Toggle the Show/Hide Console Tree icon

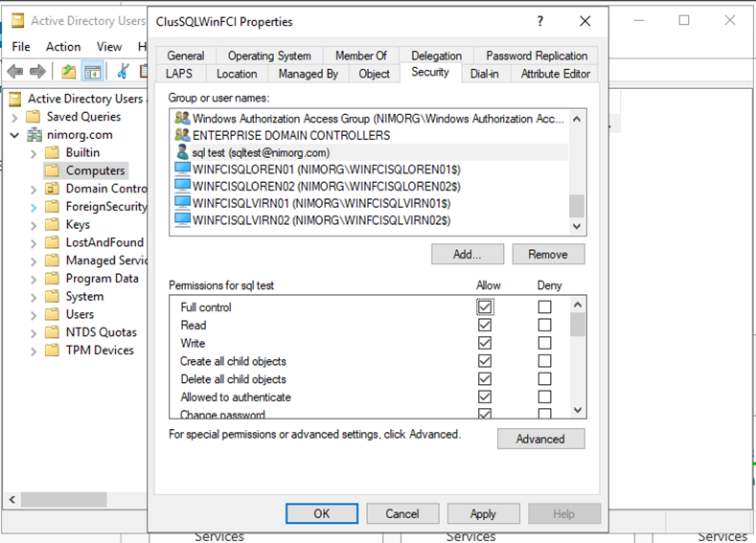(92, 72)
